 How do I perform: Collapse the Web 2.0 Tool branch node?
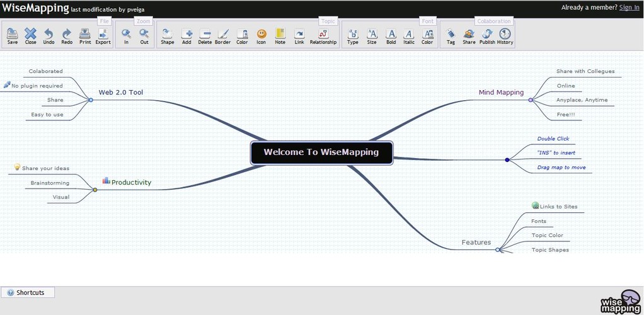(x=91, y=100)
